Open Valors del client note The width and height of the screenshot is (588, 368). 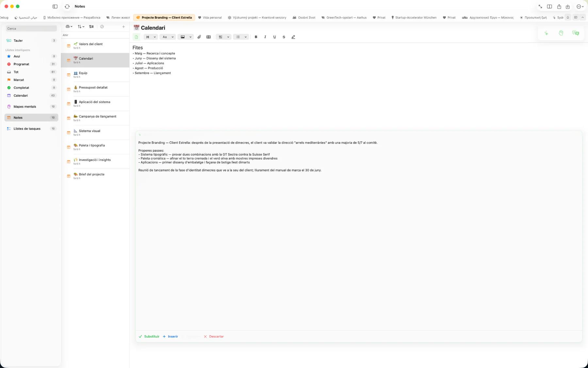click(95, 46)
